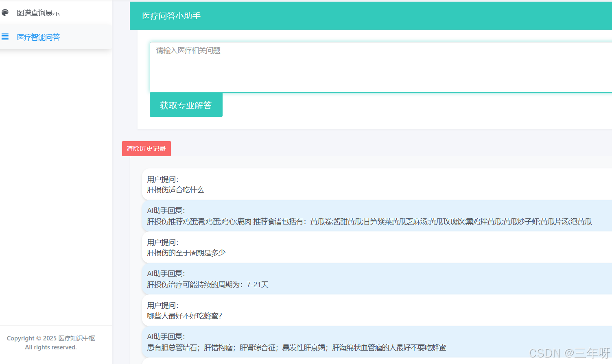
Task: Click the 医疗问答小助手 header title
Action: (x=171, y=16)
